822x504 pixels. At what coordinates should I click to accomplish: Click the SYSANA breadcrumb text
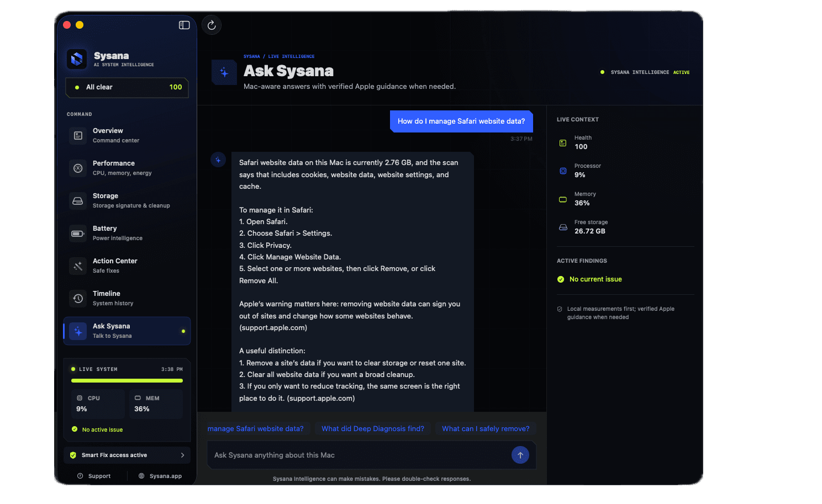[x=251, y=56]
